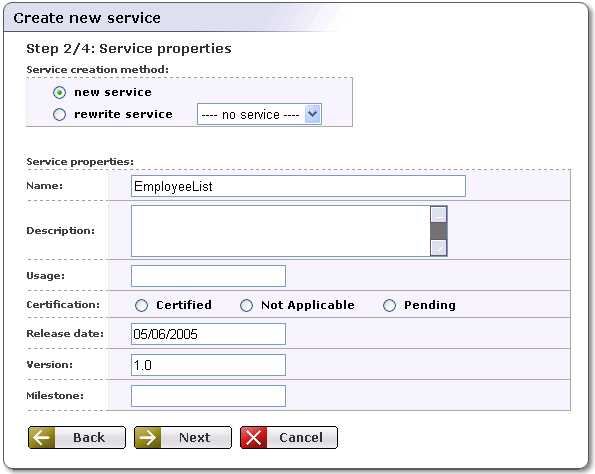Open the no service dropdown
595x474 pixels.
259,114
